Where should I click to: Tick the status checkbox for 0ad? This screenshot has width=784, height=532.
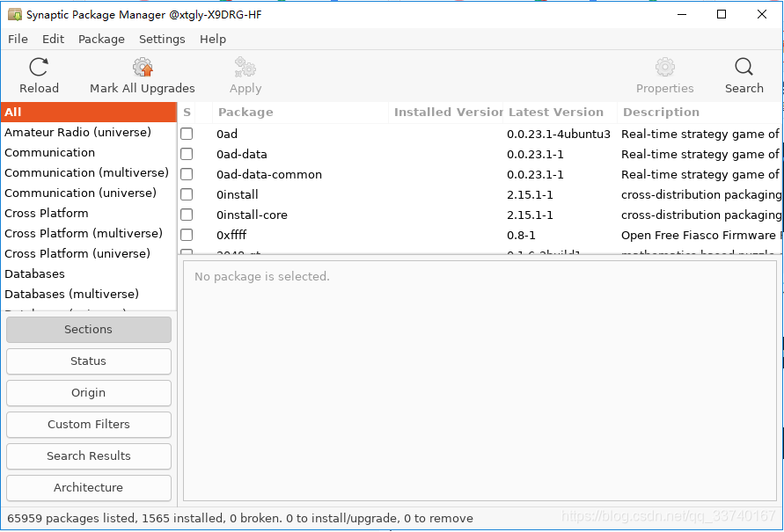tap(187, 134)
